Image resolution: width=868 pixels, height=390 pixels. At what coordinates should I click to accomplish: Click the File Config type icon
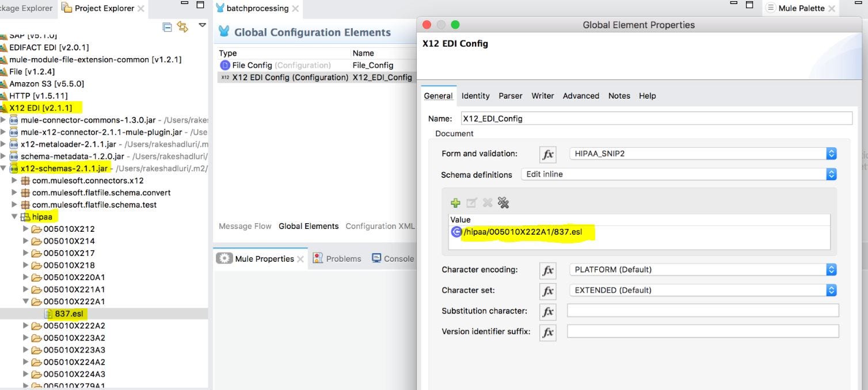[x=225, y=65]
